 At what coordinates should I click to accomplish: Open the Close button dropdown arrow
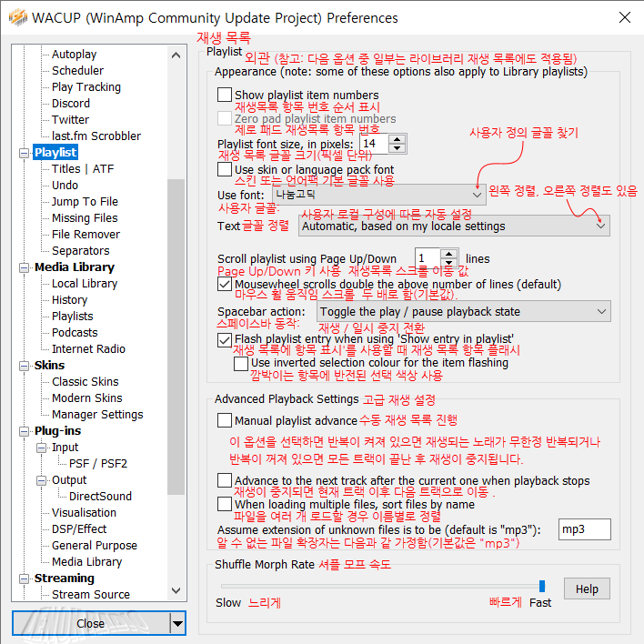click(x=178, y=623)
